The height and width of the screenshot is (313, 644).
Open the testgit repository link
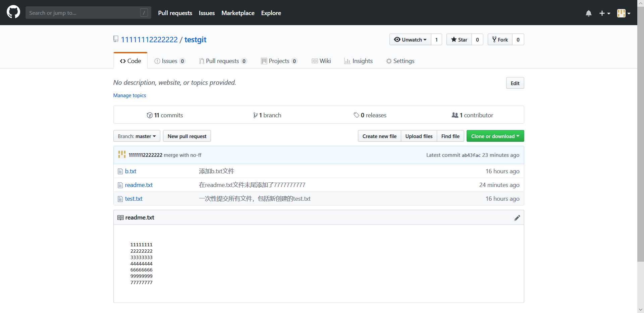[x=195, y=40]
